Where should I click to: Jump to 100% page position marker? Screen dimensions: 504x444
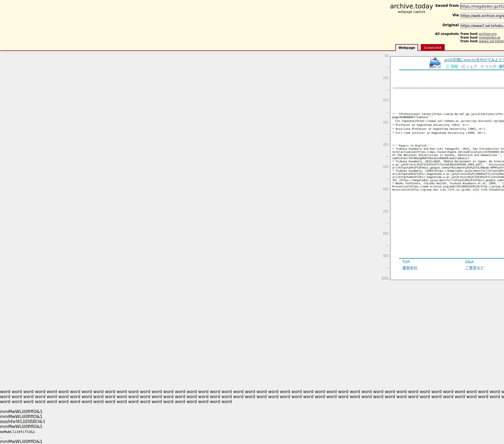[x=385, y=278]
